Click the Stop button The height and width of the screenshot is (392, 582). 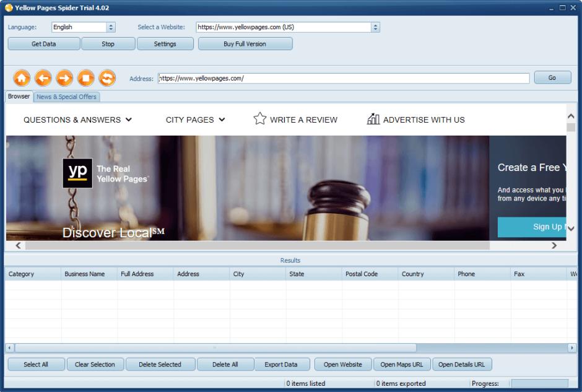point(108,44)
